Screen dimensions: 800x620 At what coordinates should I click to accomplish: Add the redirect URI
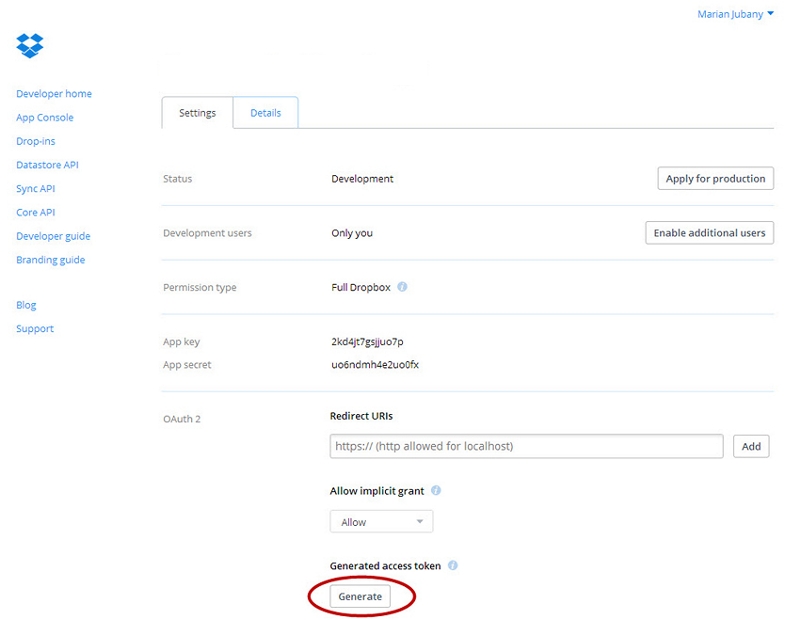(x=751, y=446)
